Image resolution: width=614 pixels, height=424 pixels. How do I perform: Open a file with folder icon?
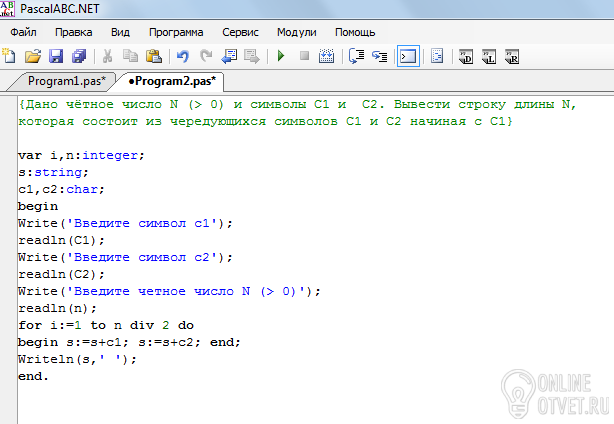[x=33, y=56]
